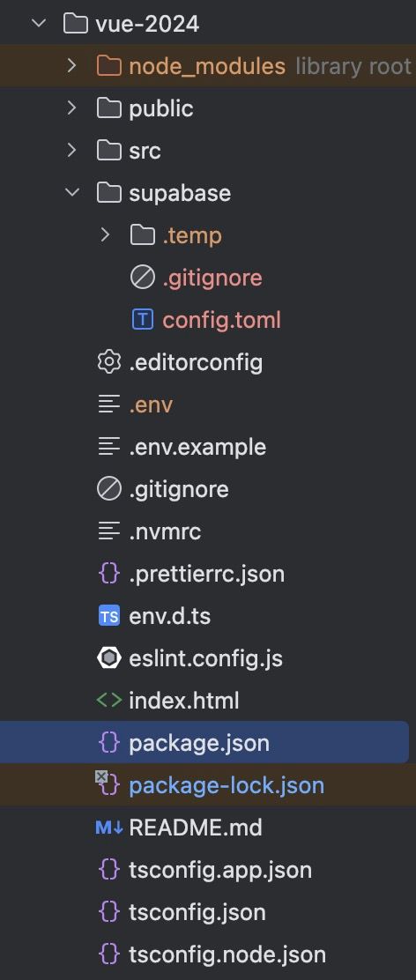Click the TS icon beside env.d.ts

point(108,616)
